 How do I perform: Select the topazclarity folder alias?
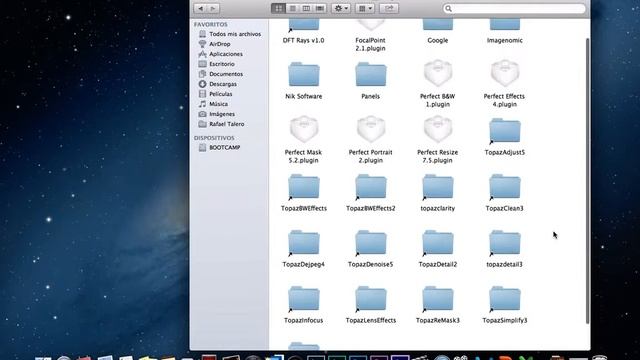pyautogui.click(x=438, y=186)
